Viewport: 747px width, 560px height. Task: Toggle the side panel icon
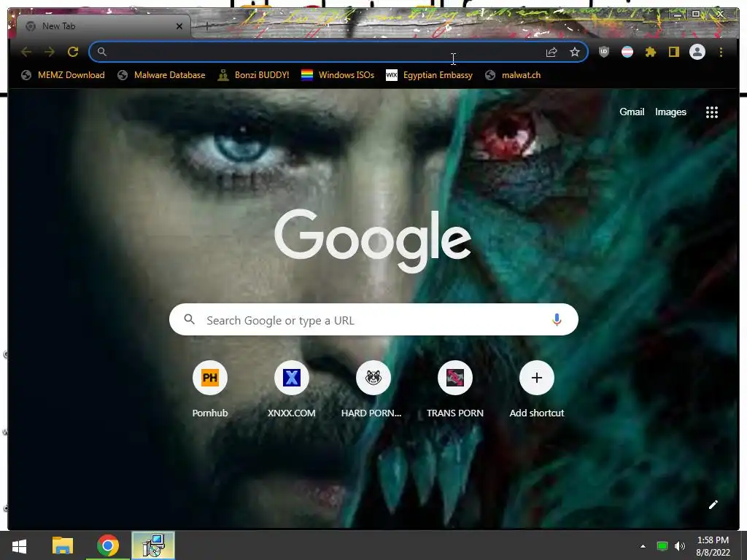click(673, 52)
